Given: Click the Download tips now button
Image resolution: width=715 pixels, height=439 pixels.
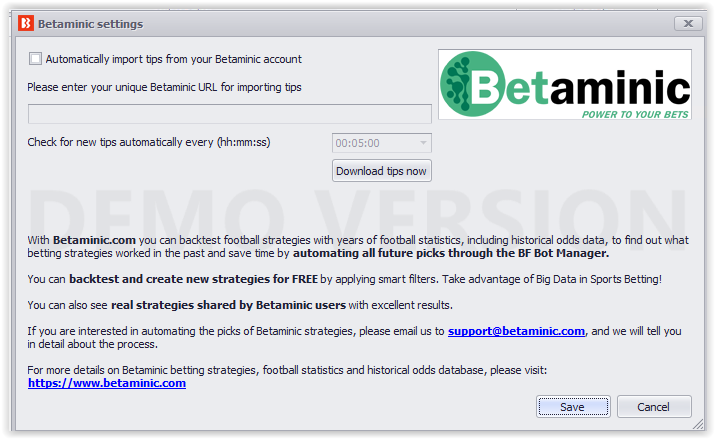Looking at the screenshot, I should (x=382, y=171).
